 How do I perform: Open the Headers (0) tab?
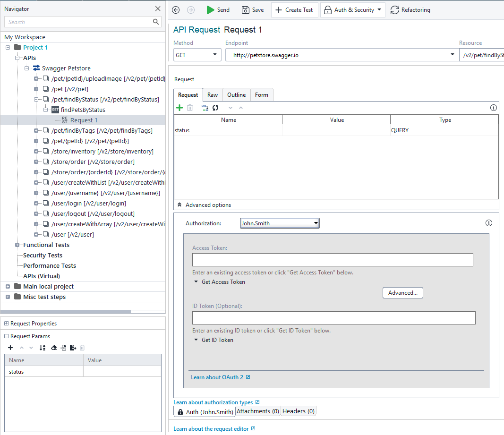pyautogui.click(x=298, y=411)
